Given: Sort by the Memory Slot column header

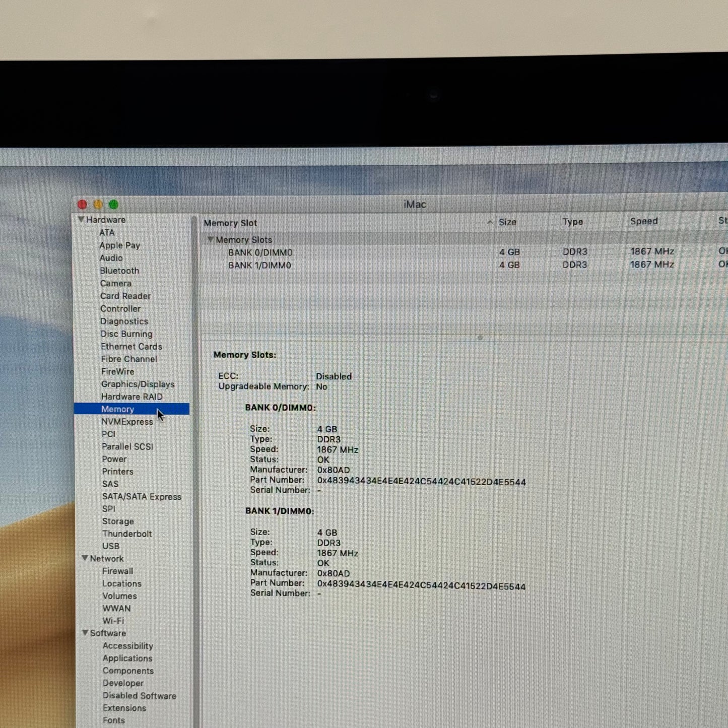Looking at the screenshot, I should [x=230, y=223].
